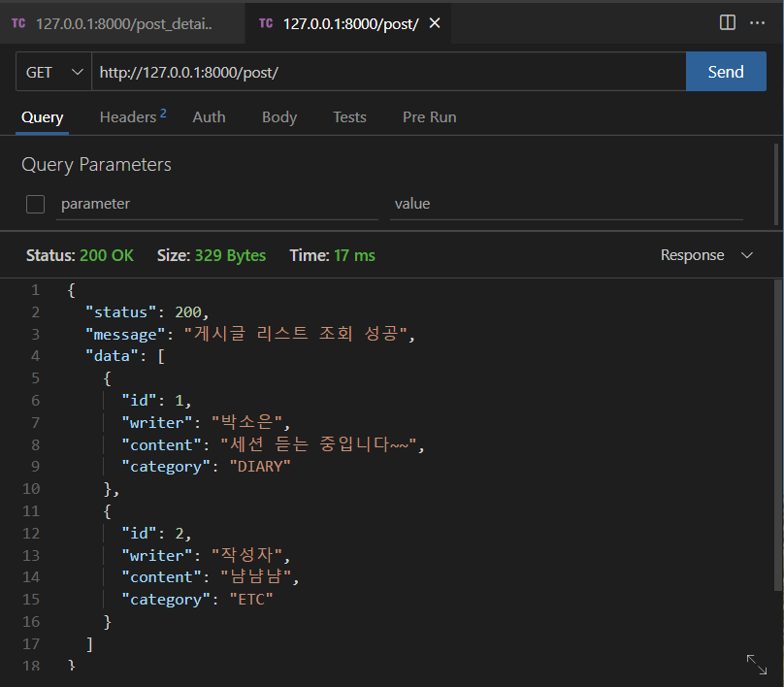The height and width of the screenshot is (687, 784).
Task: Open the more actions ellipsis menu
Action: click(757, 23)
